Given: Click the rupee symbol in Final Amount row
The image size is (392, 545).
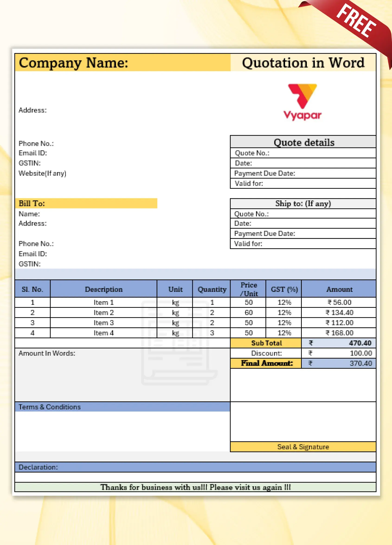Looking at the screenshot, I should tap(310, 363).
